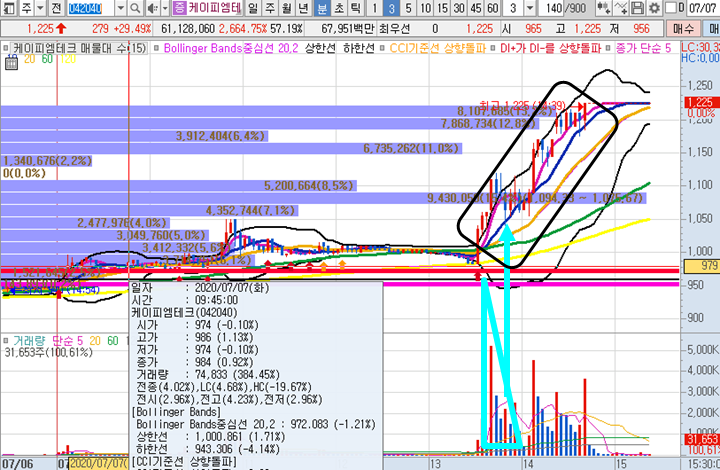The width and height of the screenshot is (720, 470).
Task: Open chart settings gear icon
Action: [x=654, y=8]
